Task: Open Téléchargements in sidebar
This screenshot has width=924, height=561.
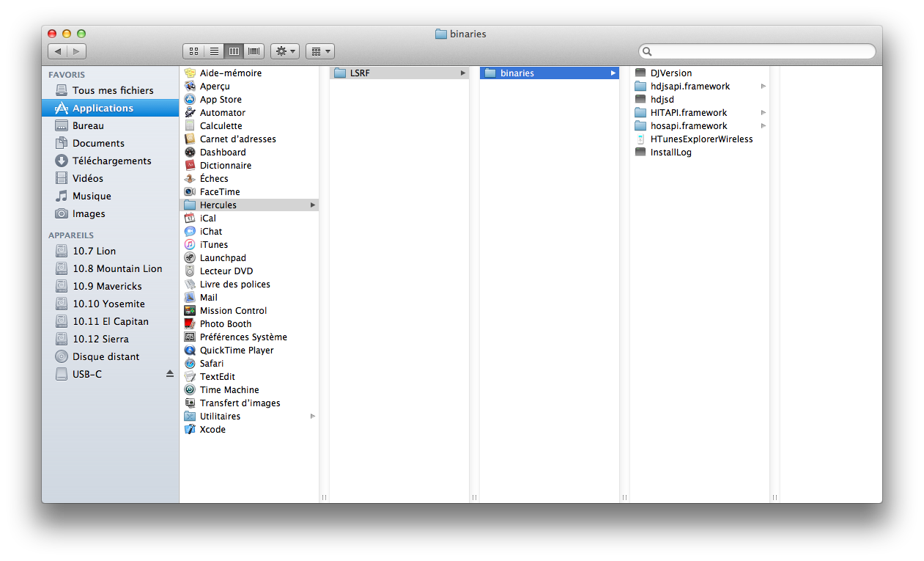Action: click(110, 161)
